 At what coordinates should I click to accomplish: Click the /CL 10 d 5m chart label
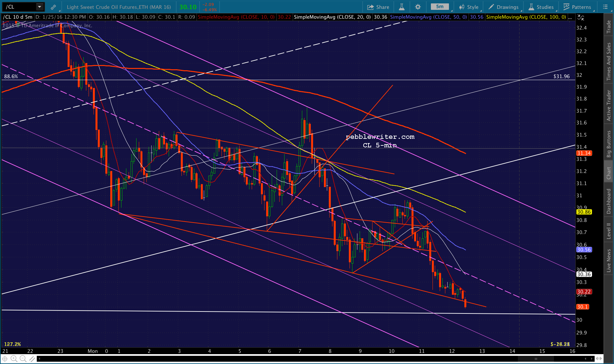coord(18,17)
